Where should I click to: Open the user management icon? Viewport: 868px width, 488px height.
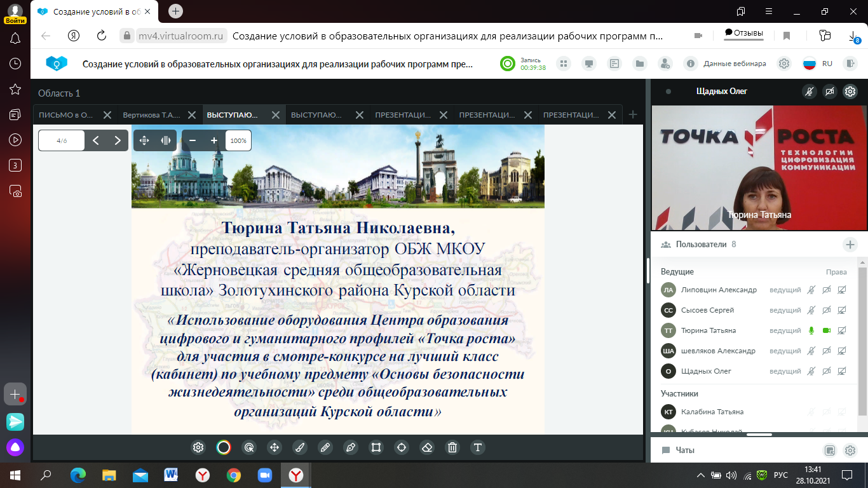[x=665, y=64]
